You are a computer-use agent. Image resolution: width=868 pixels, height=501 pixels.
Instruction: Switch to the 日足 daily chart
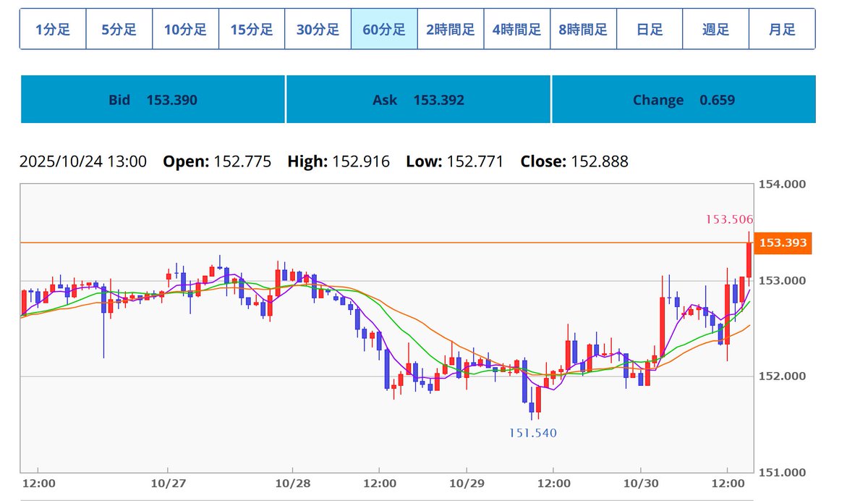[x=650, y=29]
